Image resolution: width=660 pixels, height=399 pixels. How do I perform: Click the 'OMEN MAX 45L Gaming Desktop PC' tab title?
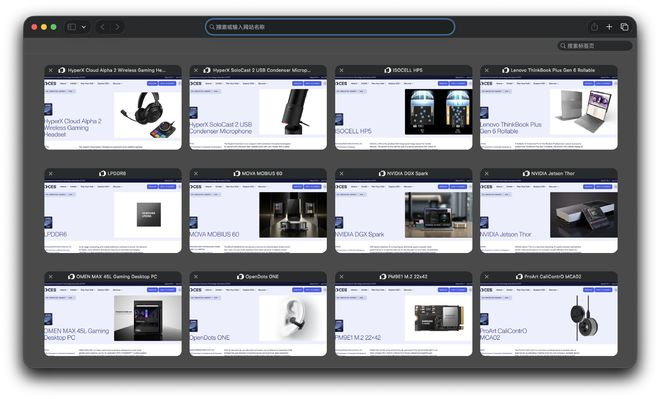117,277
